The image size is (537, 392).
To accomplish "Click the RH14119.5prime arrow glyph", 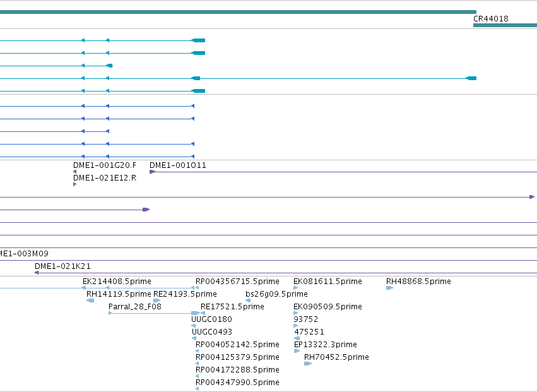I will point(90,300).
